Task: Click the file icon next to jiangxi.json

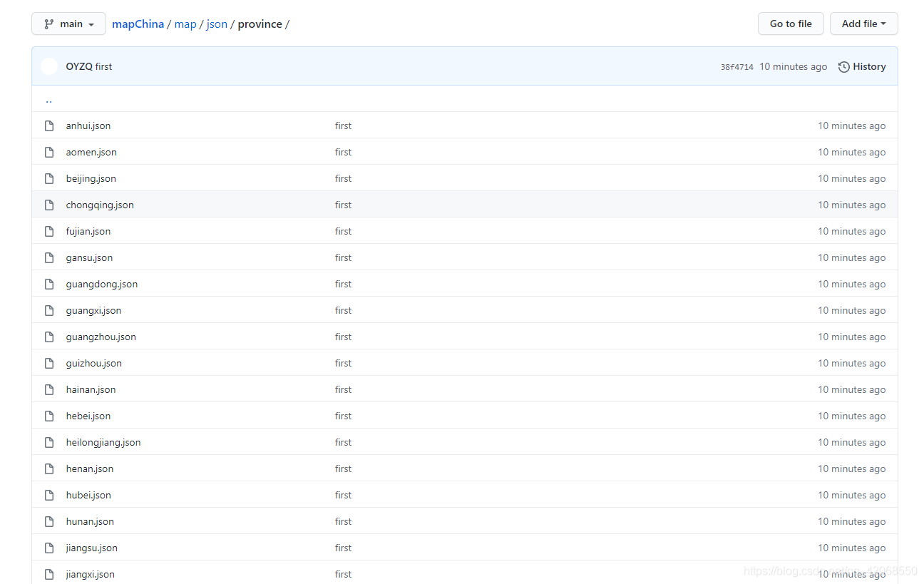Action: click(49, 574)
